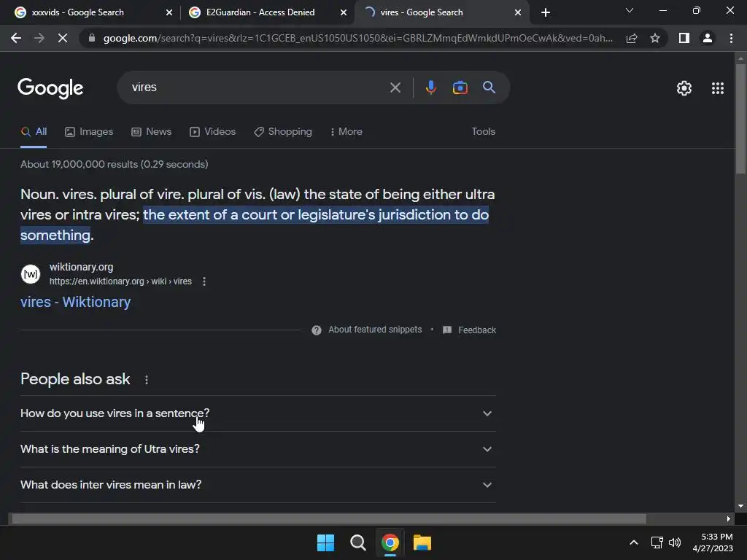
Task: Click the Chrome taskbar icon
Action: (390, 542)
